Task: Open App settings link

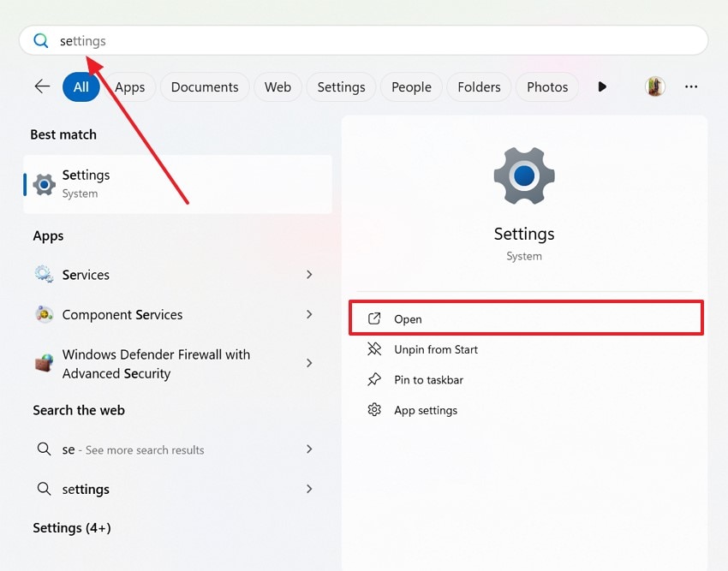Action: click(x=425, y=411)
